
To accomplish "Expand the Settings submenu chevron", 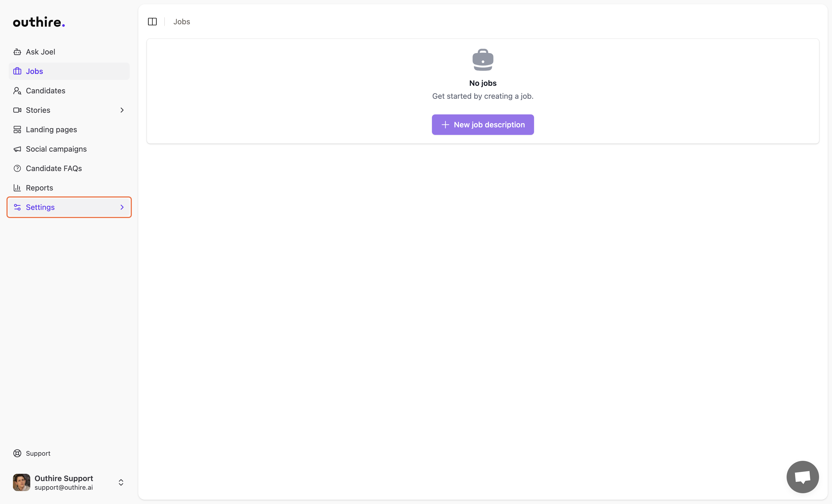I will pyautogui.click(x=122, y=207).
